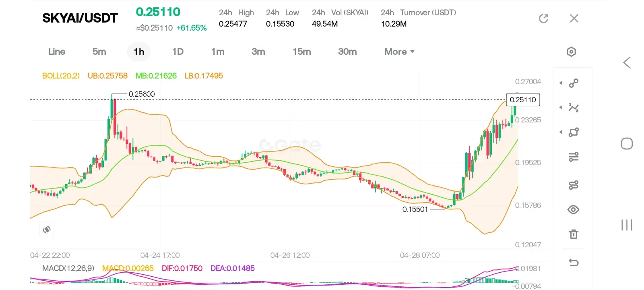Screen dimensions: 644x290
Task: Select the 3m timeframe tab
Action: coord(258,52)
